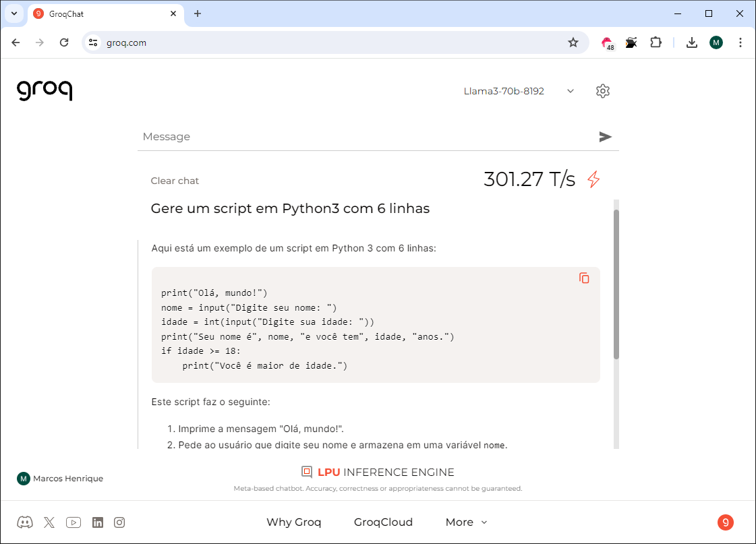The image size is (756, 544).
Task: Click Clear chat
Action: (x=175, y=181)
